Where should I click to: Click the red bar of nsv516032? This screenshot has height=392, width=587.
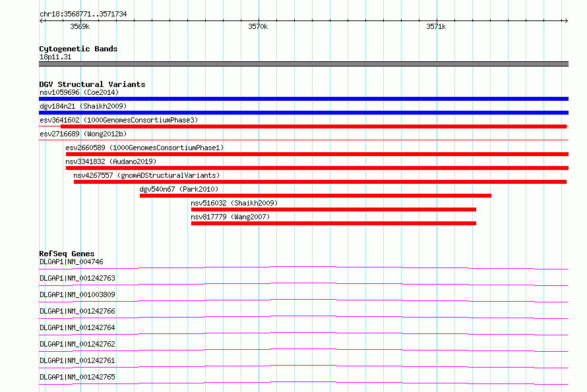click(x=334, y=210)
